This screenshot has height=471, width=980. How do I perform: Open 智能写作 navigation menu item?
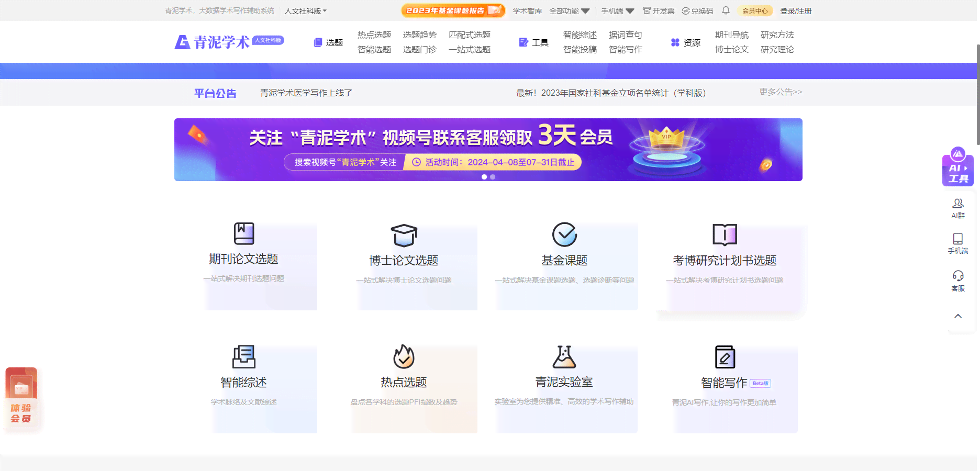click(626, 50)
